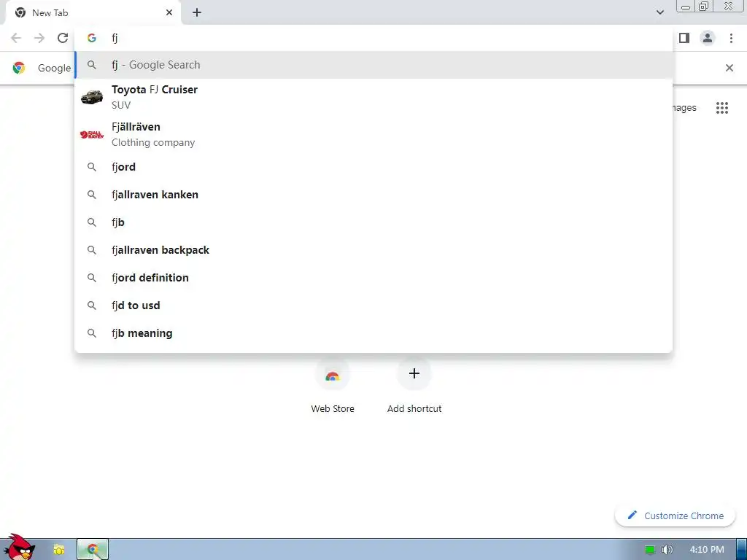Close the New Tab tab

[169, 12]
